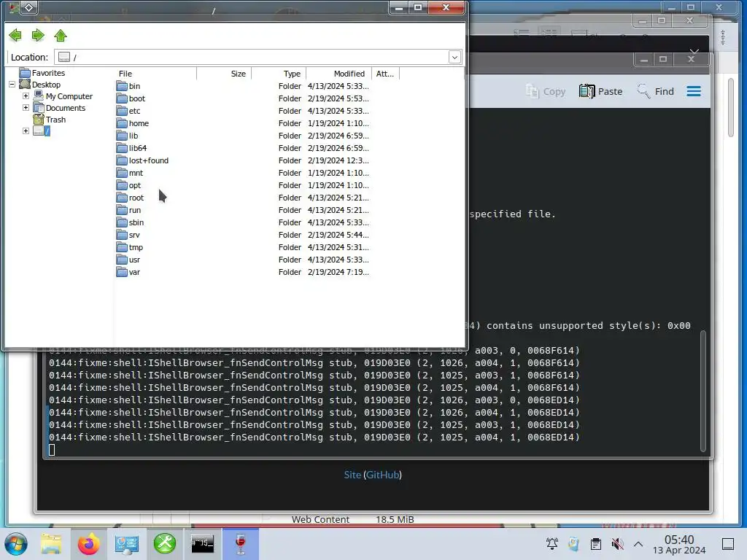Select the srv folder name
Image resolution: width=747 pixels, height=560 pixels.
[134, 235]
